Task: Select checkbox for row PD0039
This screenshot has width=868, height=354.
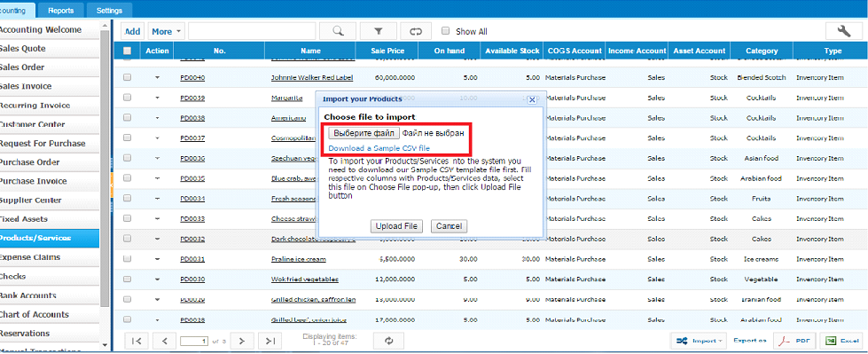Action: (x=128, y=98)
